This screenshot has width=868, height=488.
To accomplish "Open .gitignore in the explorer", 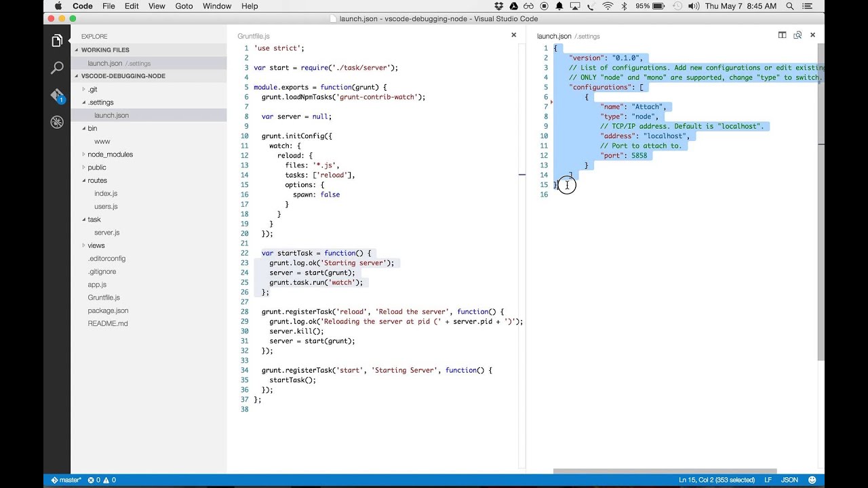I will [x=149, y=272].
